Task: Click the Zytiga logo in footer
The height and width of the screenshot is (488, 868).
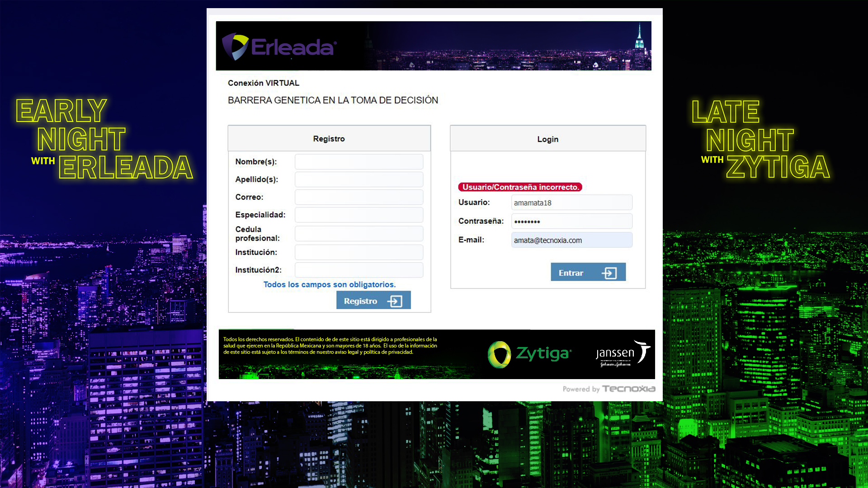Action: point(529,354)
